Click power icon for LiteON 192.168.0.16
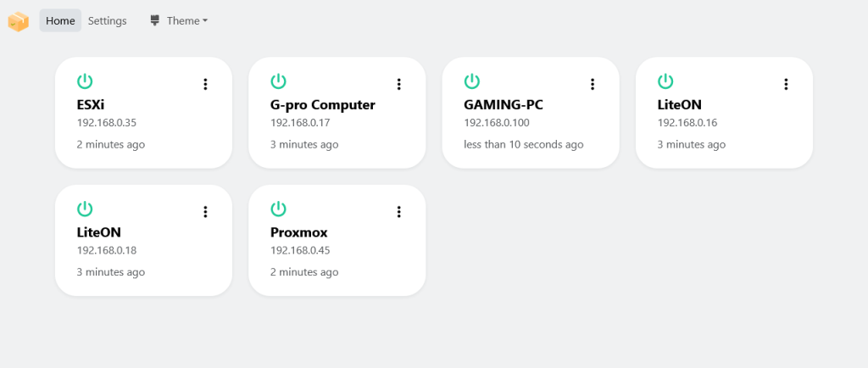The height and width of the screenshot is (368, 868). (665, 82)
